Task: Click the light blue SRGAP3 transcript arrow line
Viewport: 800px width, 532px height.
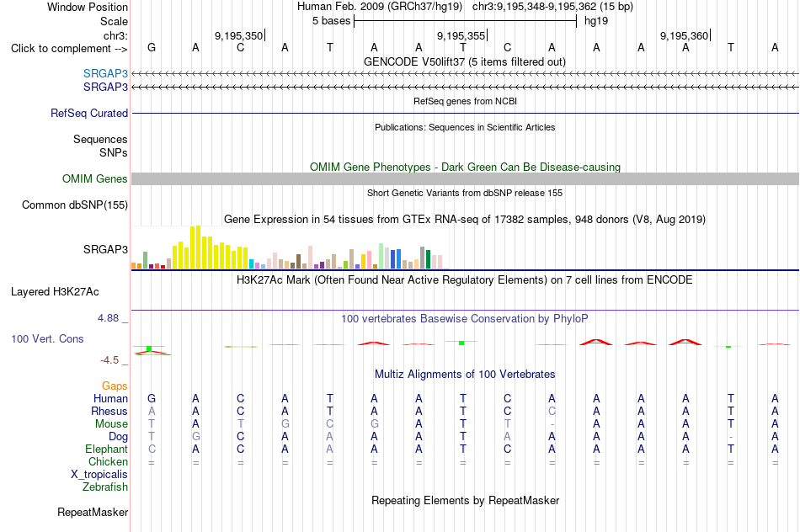Action: click(466, 74)
